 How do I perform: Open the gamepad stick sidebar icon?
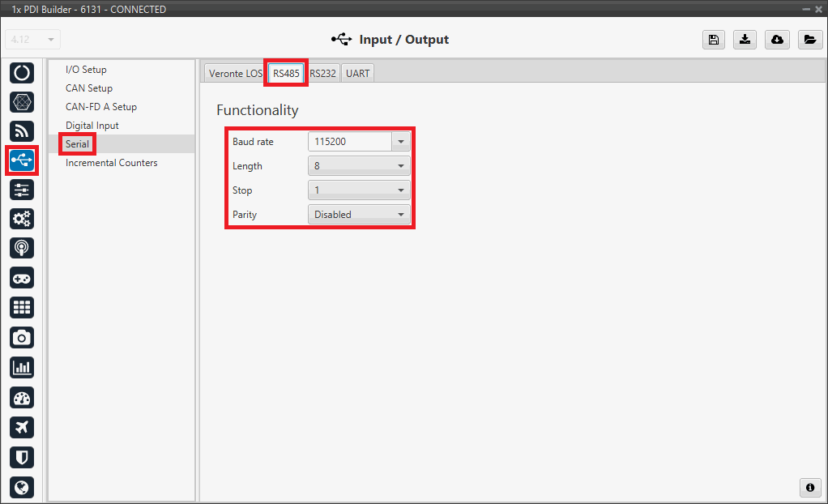coord(22,279)
